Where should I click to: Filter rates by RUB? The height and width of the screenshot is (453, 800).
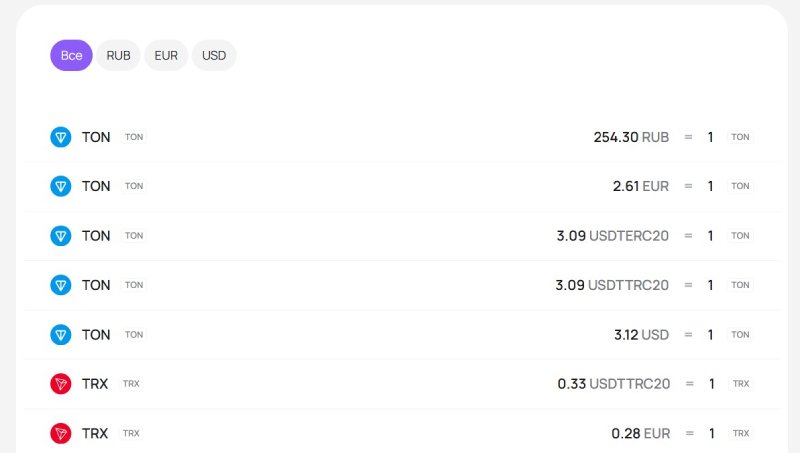click(x=118, y=55)
